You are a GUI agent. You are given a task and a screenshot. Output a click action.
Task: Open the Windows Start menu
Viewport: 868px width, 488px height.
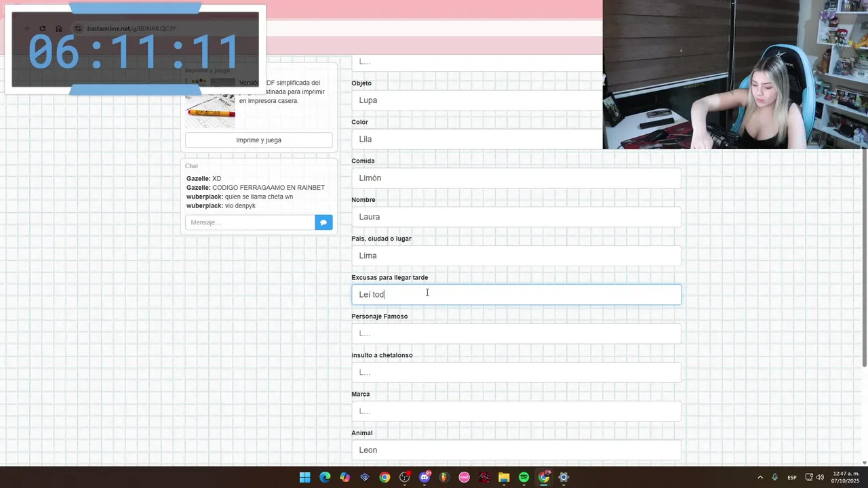[305, 477]
